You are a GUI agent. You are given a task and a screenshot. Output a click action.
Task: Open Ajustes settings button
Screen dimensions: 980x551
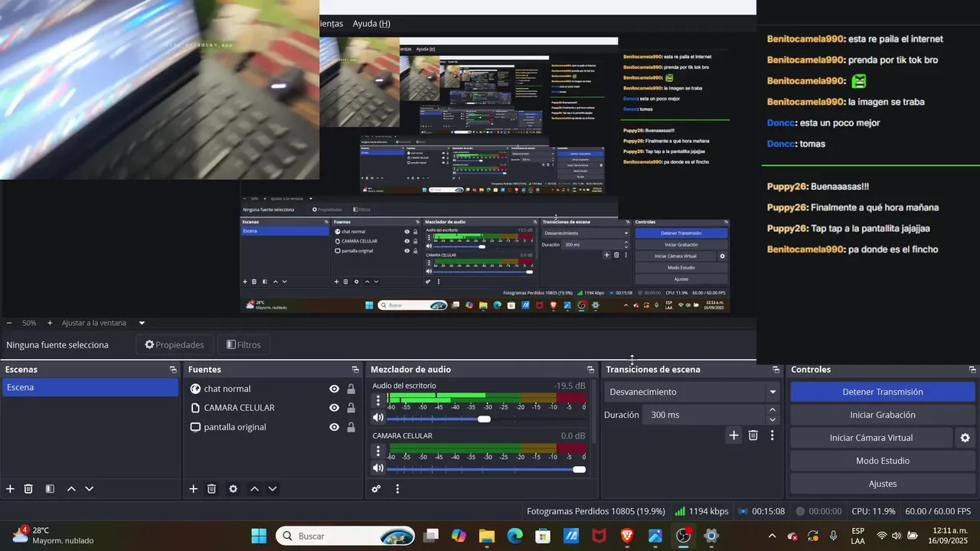click(x=883, y=484)
